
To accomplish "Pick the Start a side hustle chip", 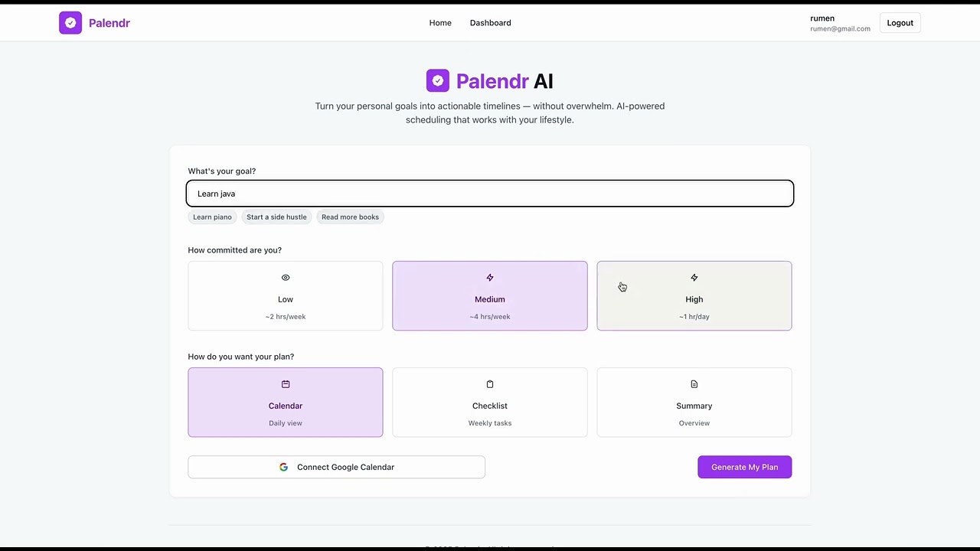I will click(x=276, y=217).
